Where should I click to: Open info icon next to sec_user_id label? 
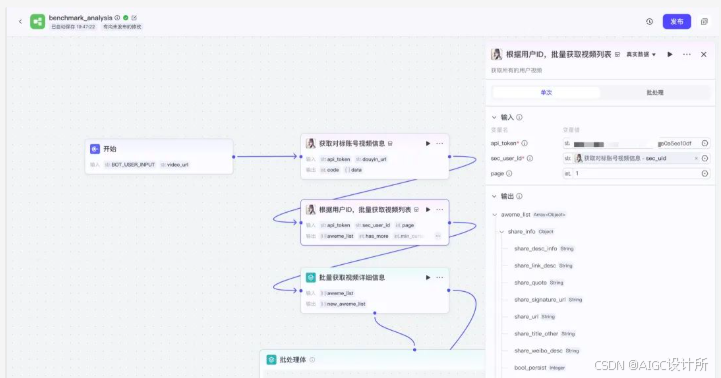click(x=530, y=158)
